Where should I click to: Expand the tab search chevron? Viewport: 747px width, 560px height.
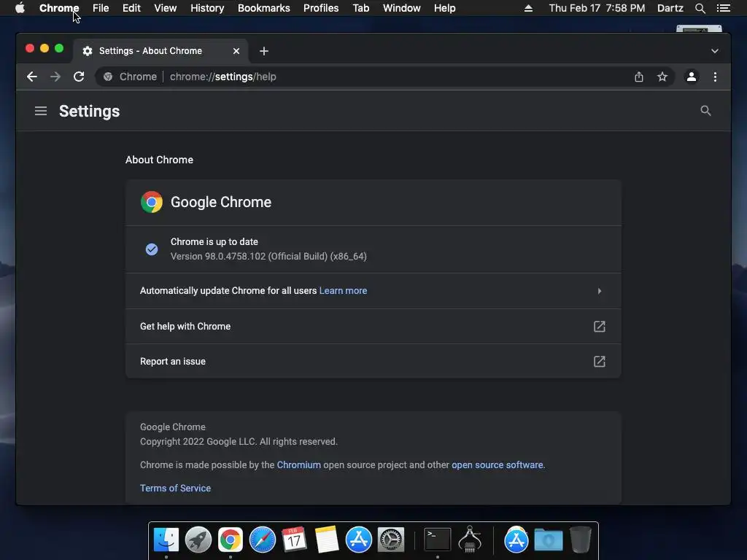coord(715,51)
